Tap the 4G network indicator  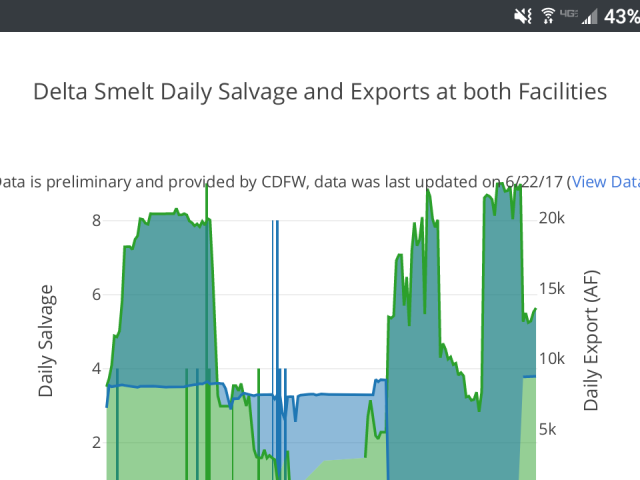pos(569,14)
